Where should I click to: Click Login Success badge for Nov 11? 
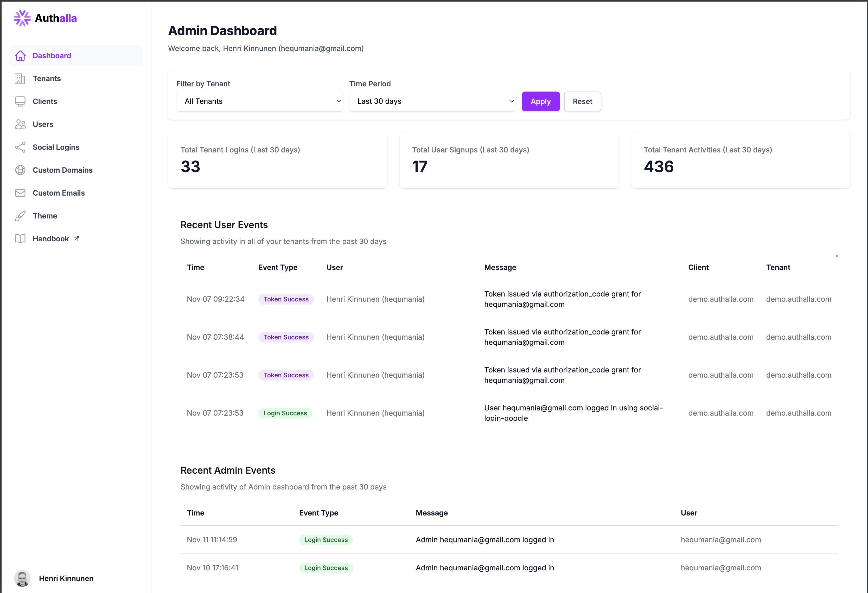[326, 540]
